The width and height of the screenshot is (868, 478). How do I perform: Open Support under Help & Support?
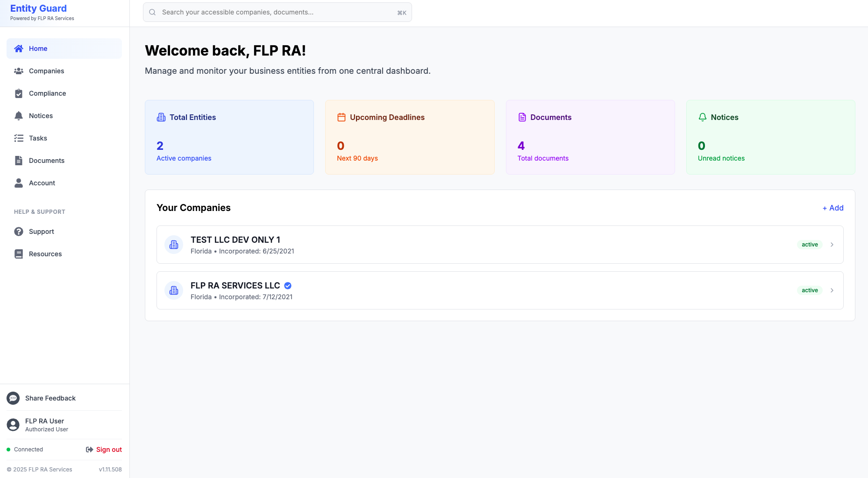click(x=64, y=232)
